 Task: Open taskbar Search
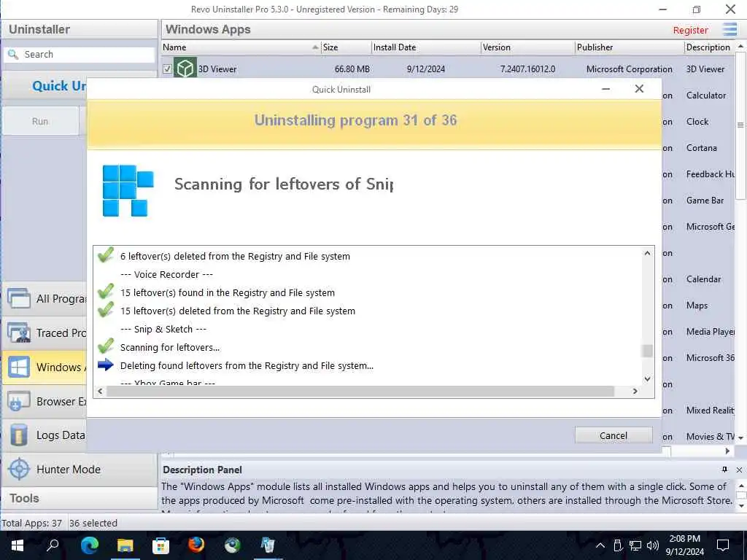(53, 545)
